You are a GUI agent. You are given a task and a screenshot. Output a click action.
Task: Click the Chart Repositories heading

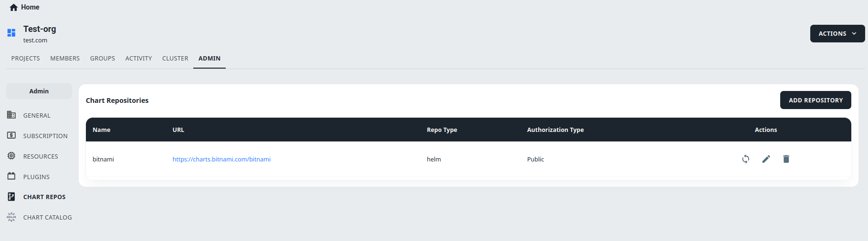point(117,100)
